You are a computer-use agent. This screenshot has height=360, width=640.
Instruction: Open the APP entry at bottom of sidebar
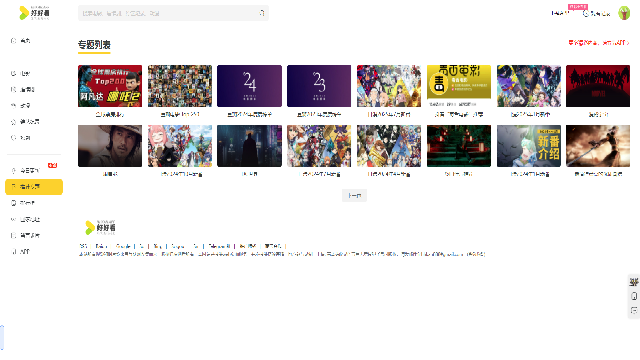click(x=20, y=251)
